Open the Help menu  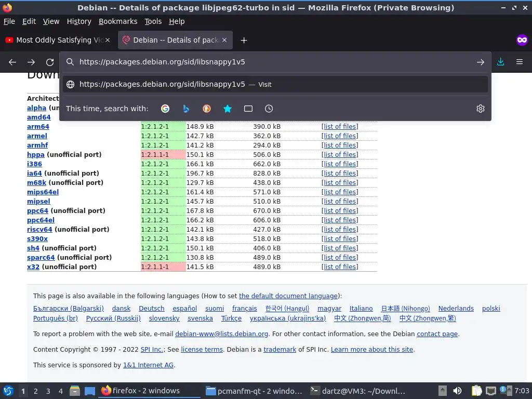coord(177,21)
